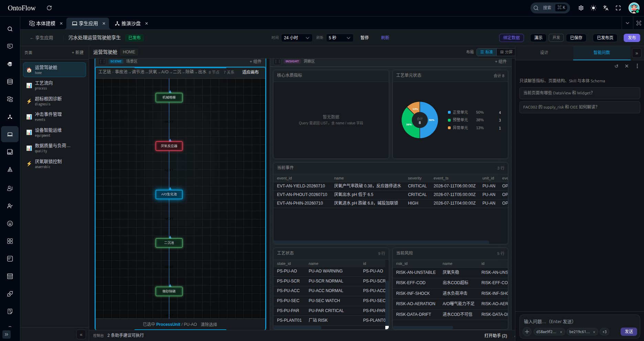Open the database icon in left sidebar
This screenshot has height=341, width=644.
coord(10,82)
